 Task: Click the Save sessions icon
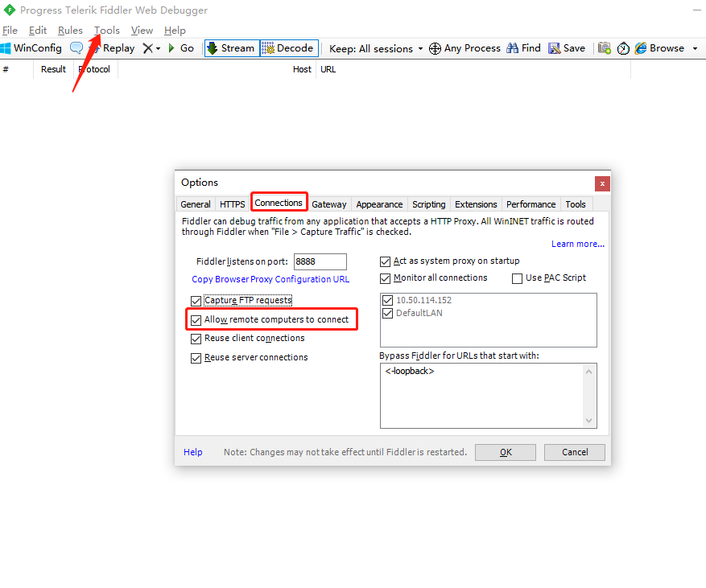point(555,48)
